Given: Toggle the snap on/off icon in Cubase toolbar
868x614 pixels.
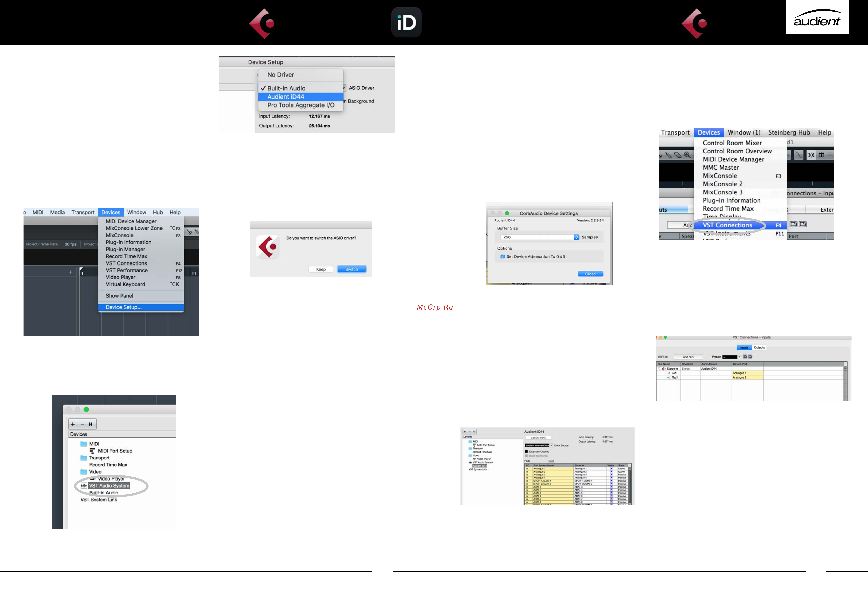Looking at the screenshot, I should (x=811, y=155).
